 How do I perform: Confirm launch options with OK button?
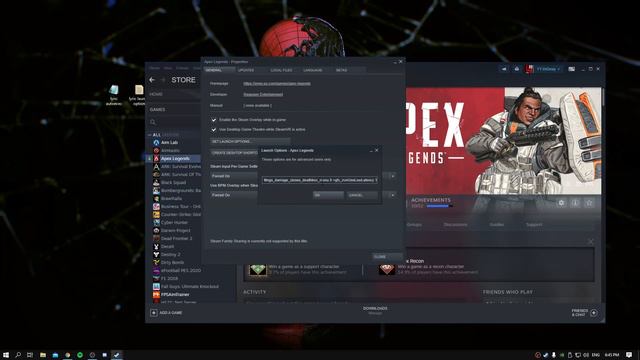click(x=328, y=195)
